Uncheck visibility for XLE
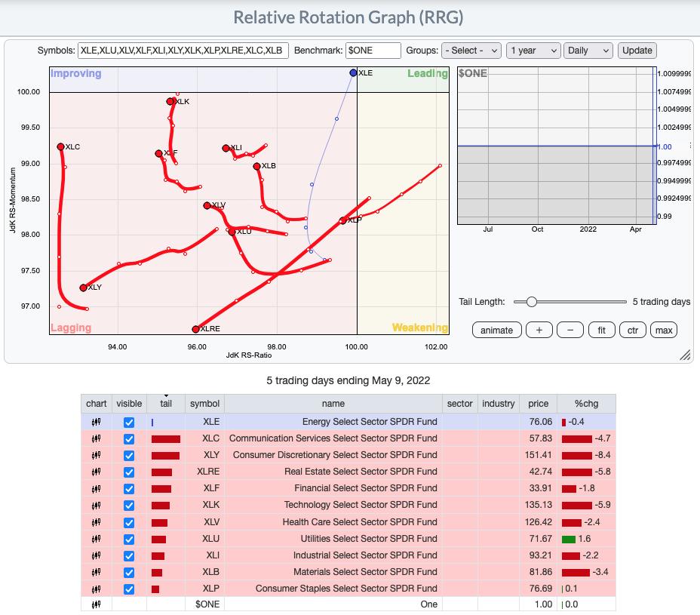The image size is (700, 615). (x=129, y=422)
